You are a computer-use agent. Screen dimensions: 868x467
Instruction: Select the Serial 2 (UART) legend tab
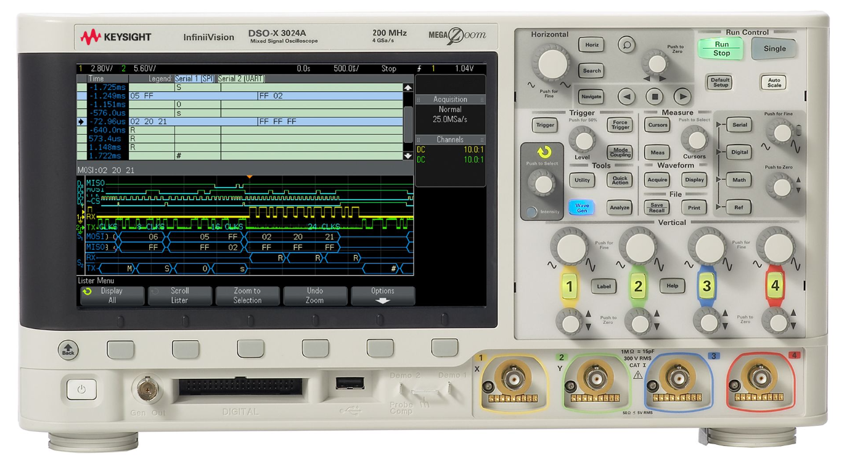pos(241,79)
